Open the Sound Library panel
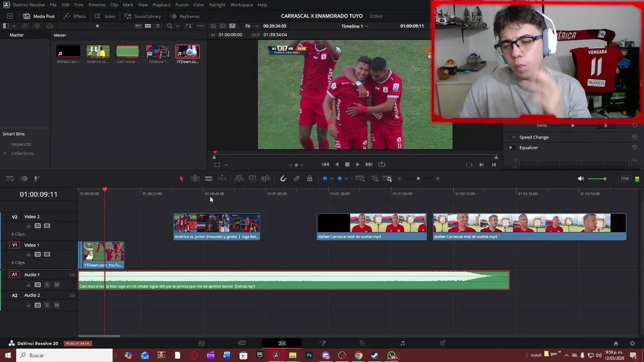The width and height of the screenshot is (644, 362). [x=142, y=16]
